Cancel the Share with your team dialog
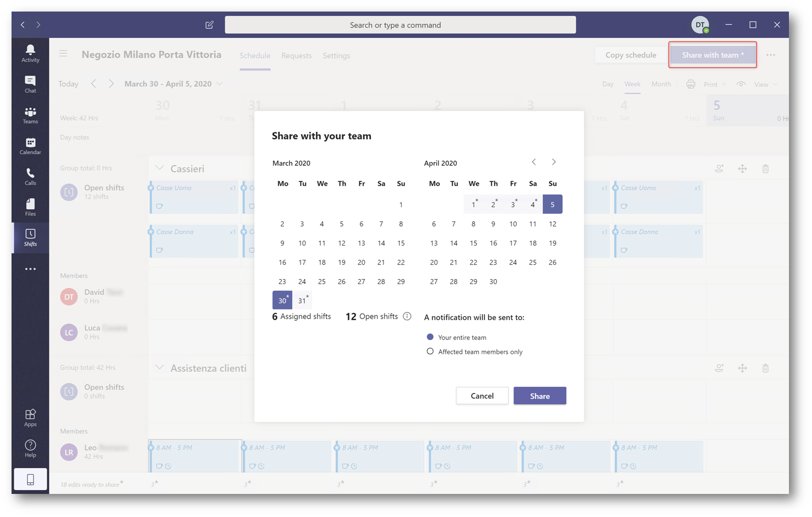The image size is (812, 517). coord(482,396)
